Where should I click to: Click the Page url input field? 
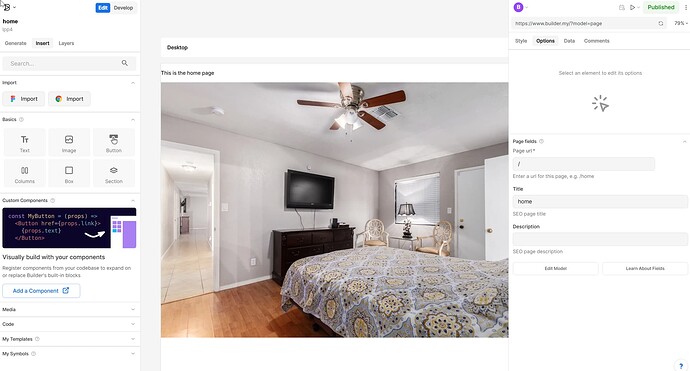(584, 164)
